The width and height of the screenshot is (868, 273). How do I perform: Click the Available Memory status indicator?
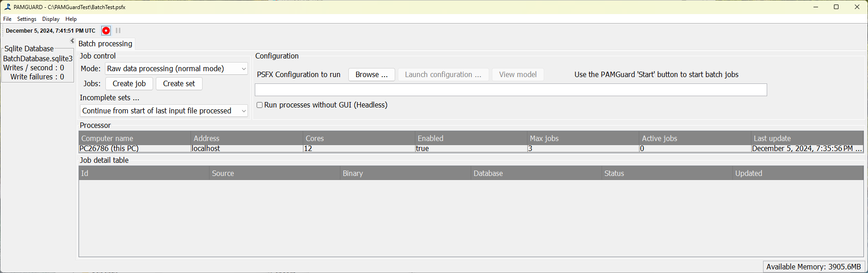pos(813,267)
